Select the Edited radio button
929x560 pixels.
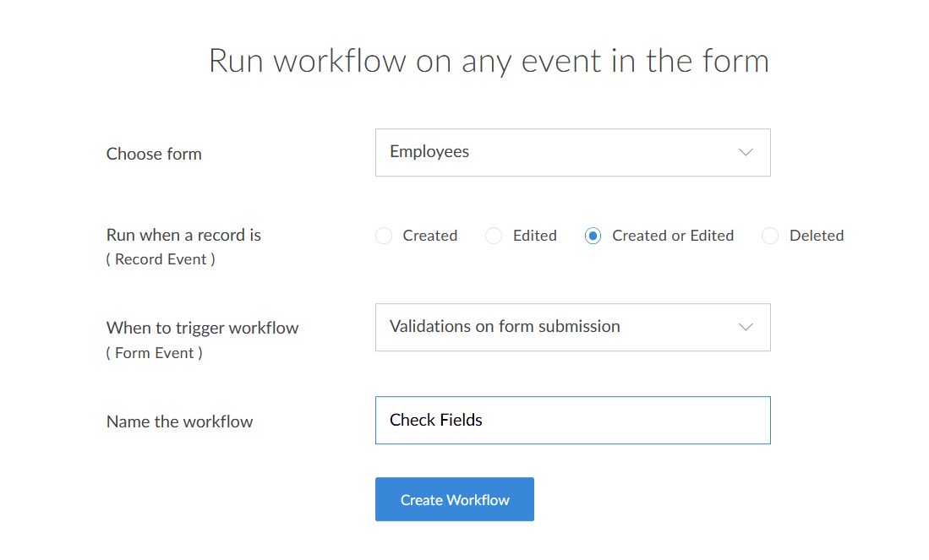click(x=494, y=237)
